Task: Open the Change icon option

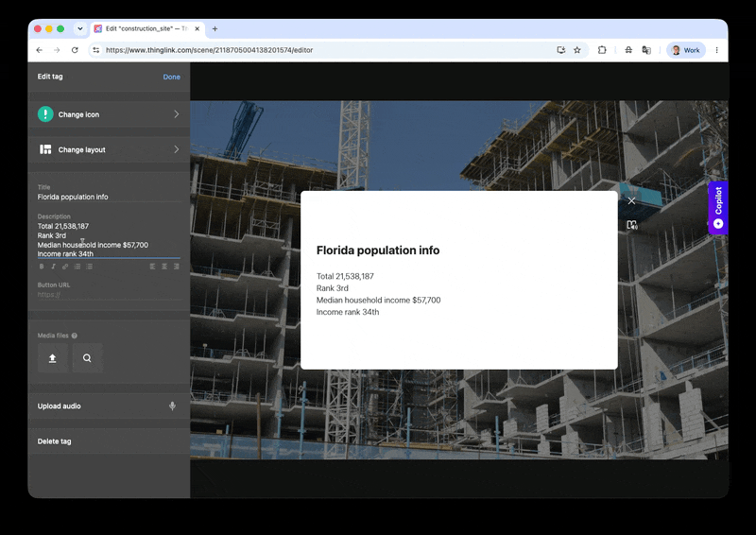Action: point(109,114)
